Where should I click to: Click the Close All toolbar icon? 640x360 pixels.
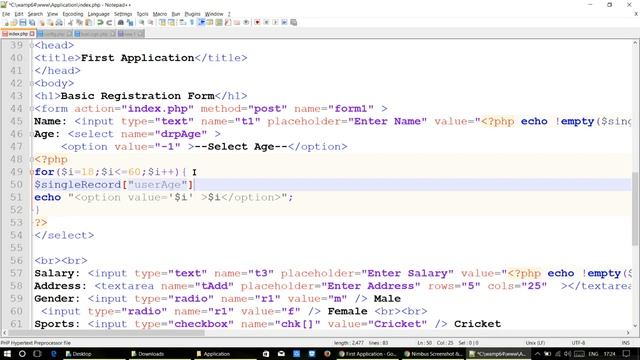(51, 22)
